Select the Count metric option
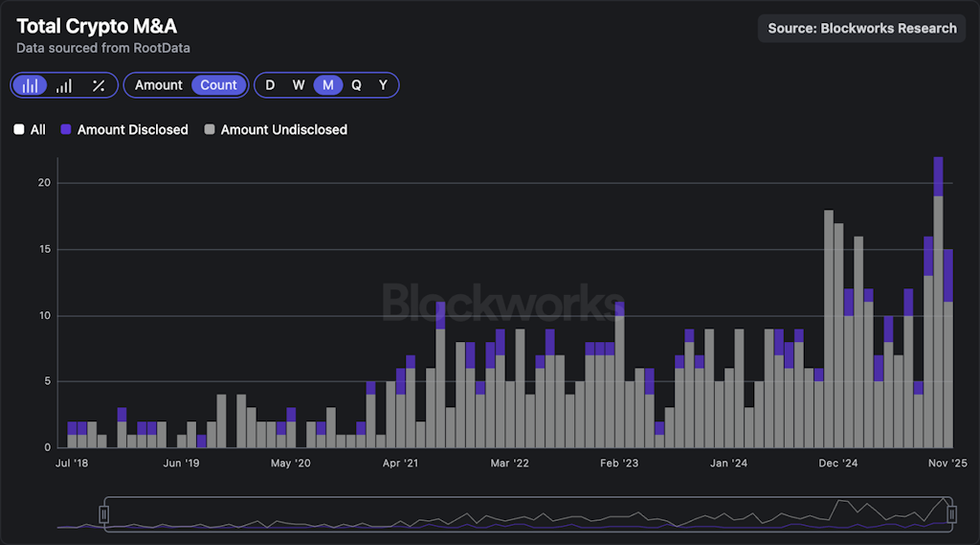 (x=218, y=85)
